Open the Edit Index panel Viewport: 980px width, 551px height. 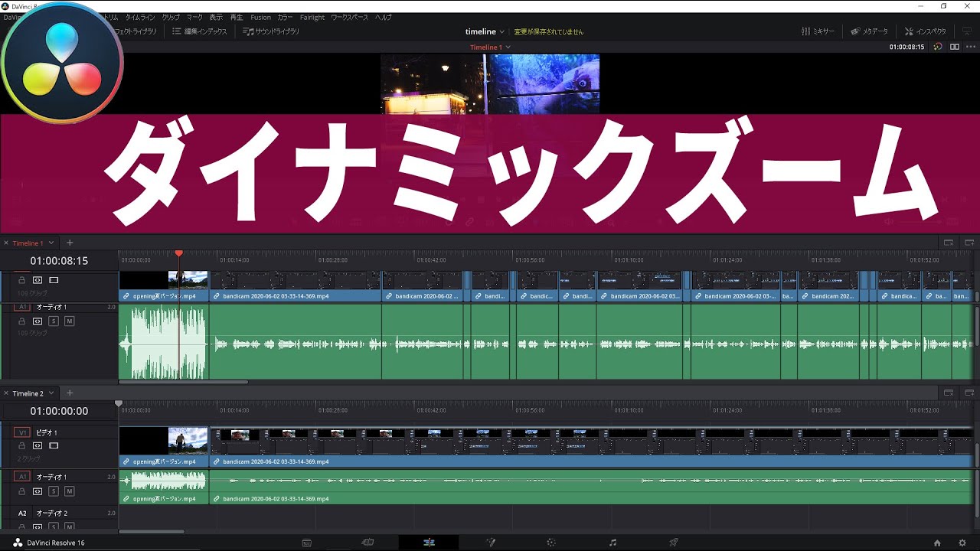point(200,31)
